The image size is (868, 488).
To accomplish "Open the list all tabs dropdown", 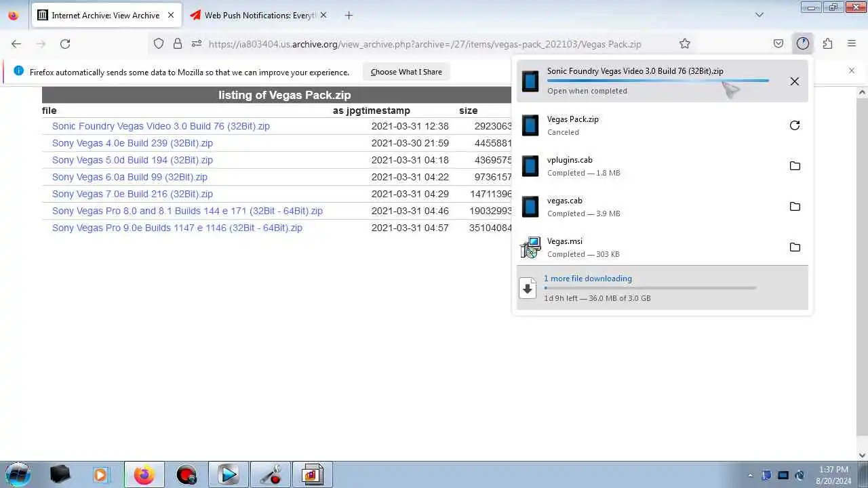I will tap(759, 15).
